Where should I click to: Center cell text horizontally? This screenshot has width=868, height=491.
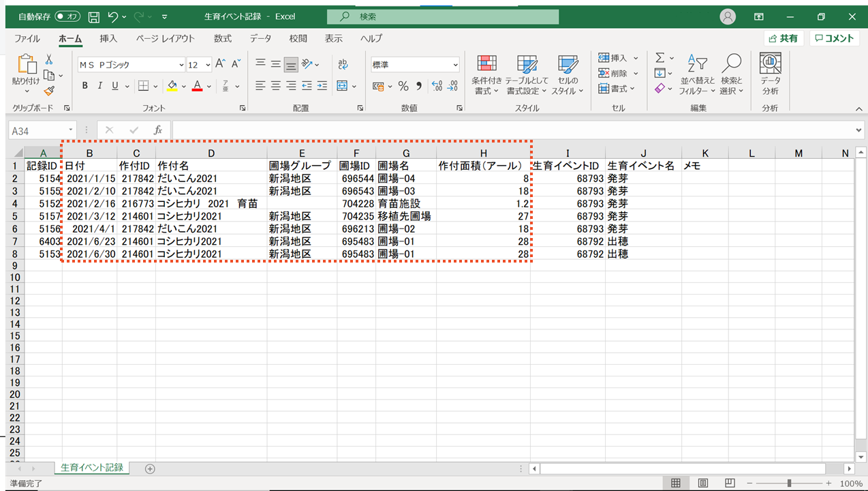click(275, 86)
